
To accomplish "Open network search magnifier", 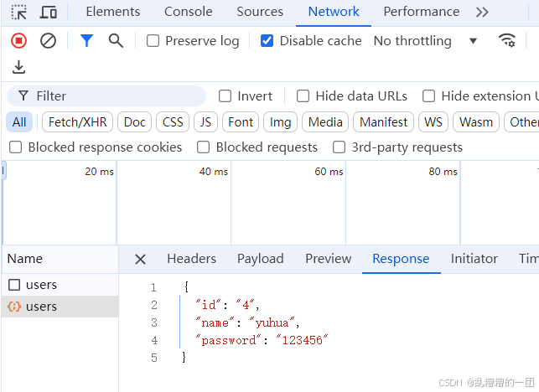I will [x=116, y=40].
